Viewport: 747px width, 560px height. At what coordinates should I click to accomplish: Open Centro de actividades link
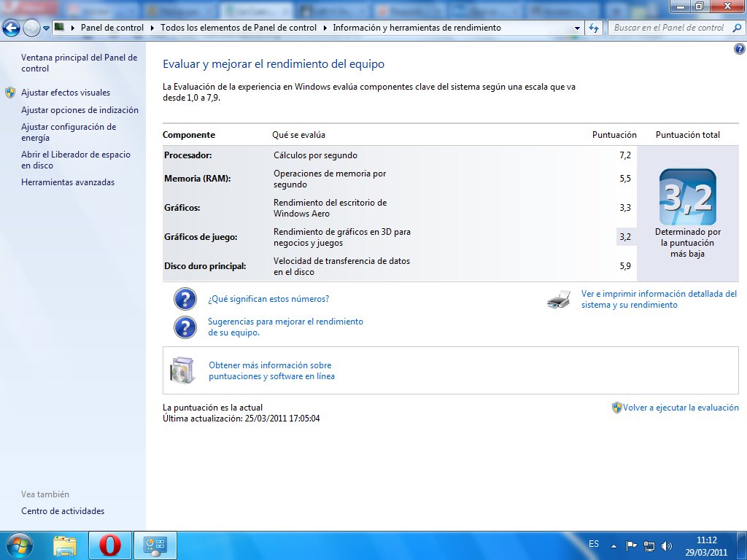coord(63,511)
